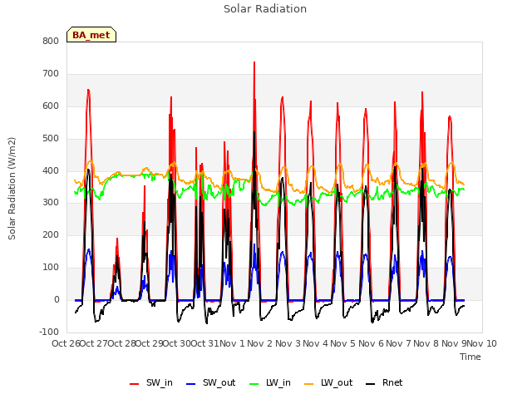Viewport: 532px width, 399px height.
Task: Click the 300 y-axis tick label
Action: (51, 203)
